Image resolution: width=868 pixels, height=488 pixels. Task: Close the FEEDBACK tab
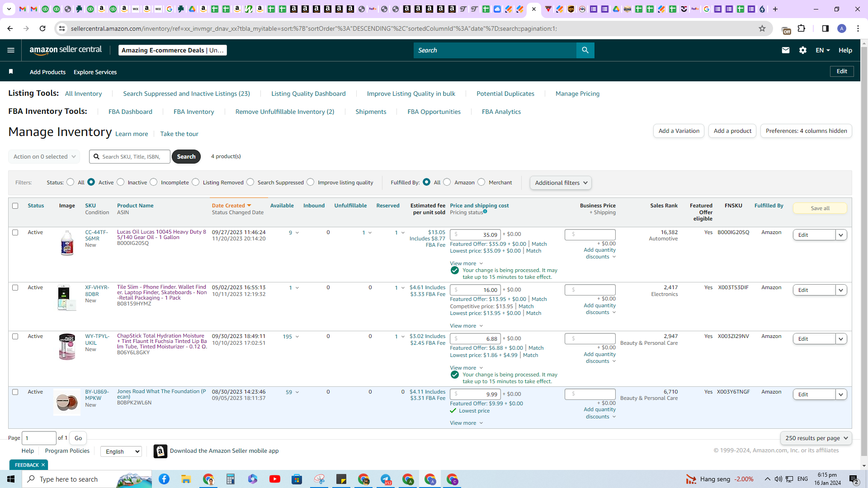(x=43, y=465)
